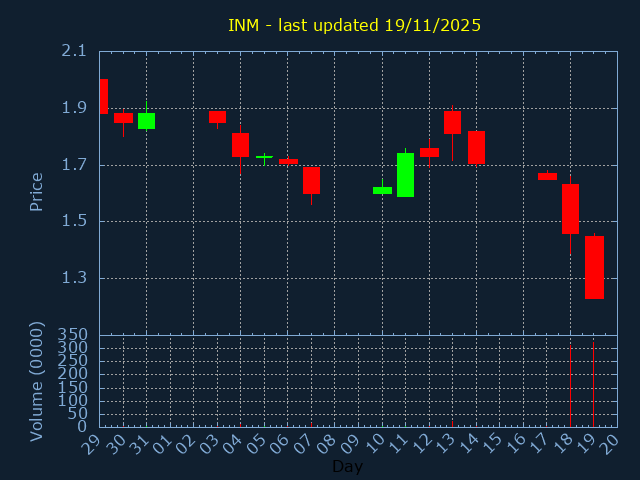Viewport: 640px width, 480px height.
Task: Click the day 18 red volume bar
Action: (570, 386)
